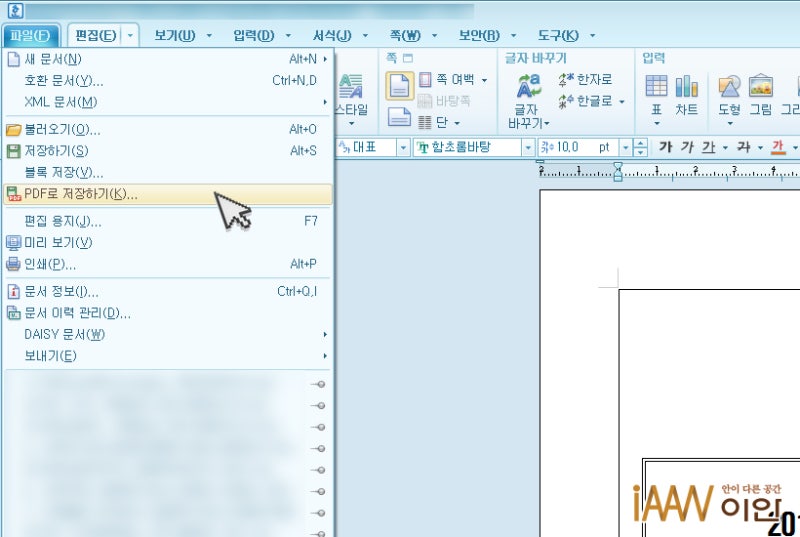Choose 저장하기(S) to save document
The image size is (800, 537).
[168, 151]
